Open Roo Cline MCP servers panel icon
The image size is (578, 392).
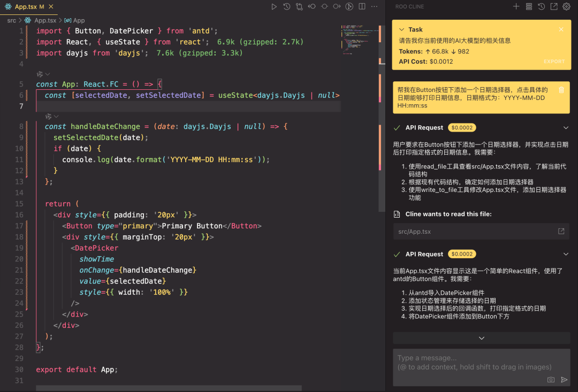pos(529,6)
